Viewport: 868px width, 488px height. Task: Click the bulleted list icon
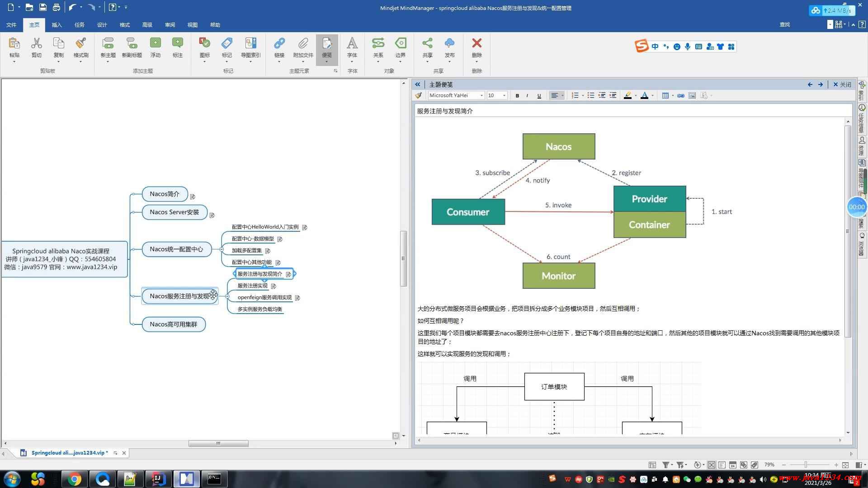pos(590,95)
